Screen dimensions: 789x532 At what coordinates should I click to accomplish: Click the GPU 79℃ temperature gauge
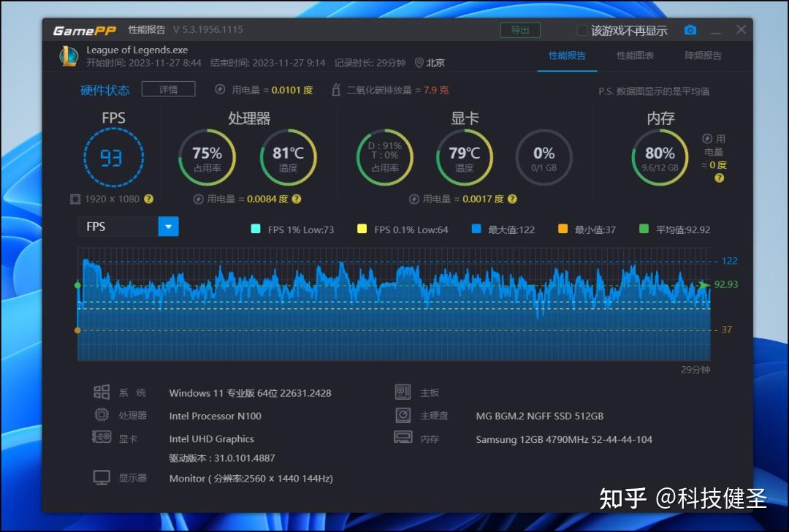(465, 158)
